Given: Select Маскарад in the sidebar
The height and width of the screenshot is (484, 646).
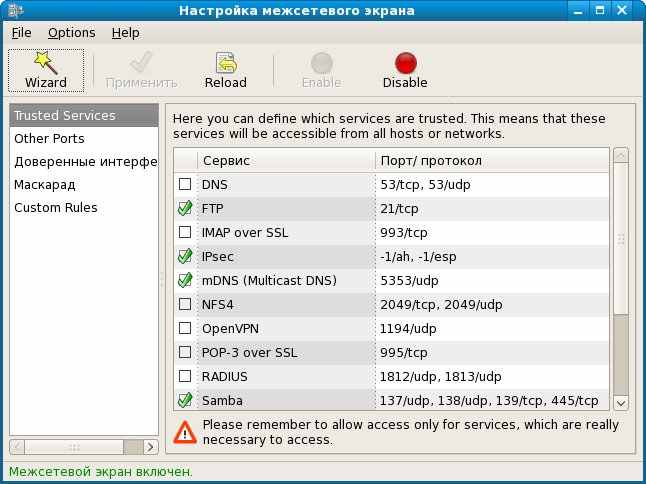Looking at the screenshot, I should (x=84, y=185).
